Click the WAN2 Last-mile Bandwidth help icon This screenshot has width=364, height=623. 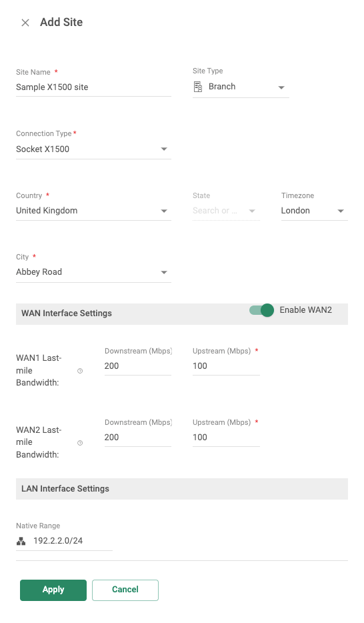(80, 443)
